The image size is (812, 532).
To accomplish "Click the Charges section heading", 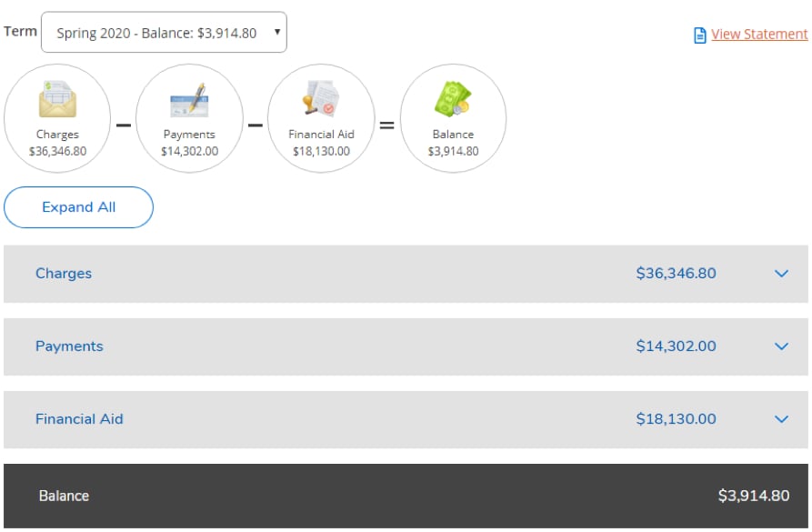I will pyautogui.click(x=64, y=274).
